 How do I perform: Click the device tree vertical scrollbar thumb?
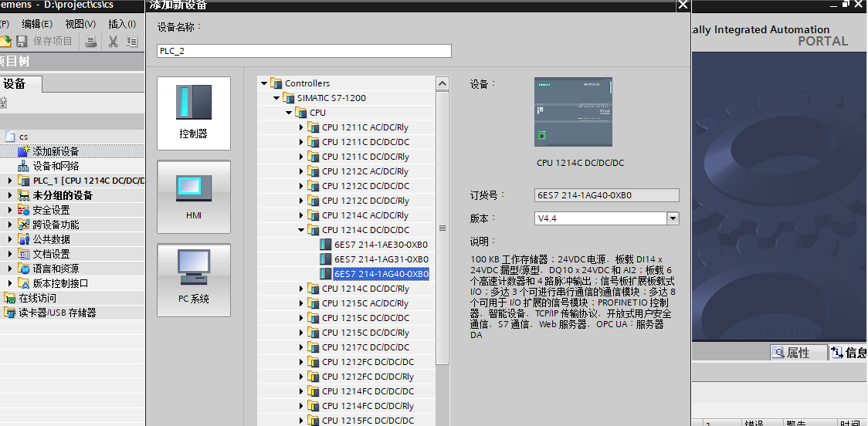pos(442,228)
